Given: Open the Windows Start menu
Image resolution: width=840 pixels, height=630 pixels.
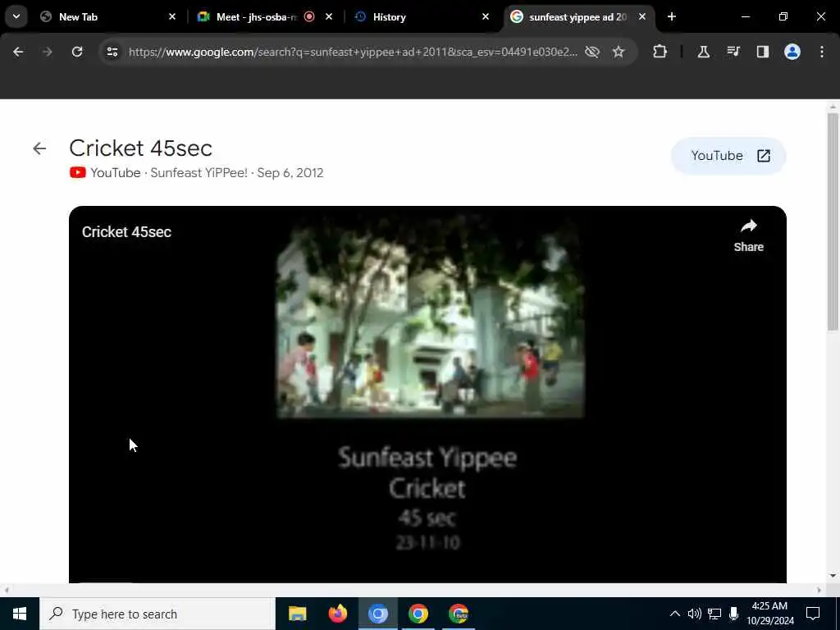Looking at the screenshot, I should click(x=20, y=614).
